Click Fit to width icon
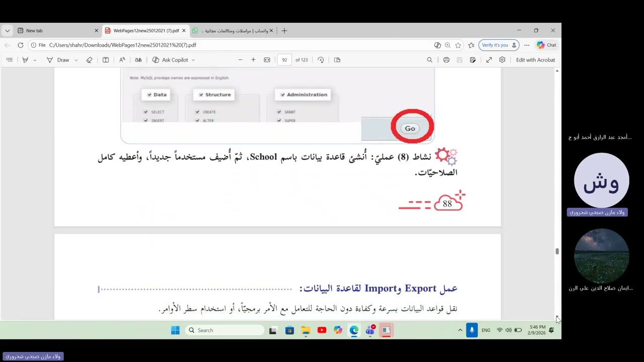The height and width of the screenshot is (362, 644). pyautogui.click(x=267, y=60)
